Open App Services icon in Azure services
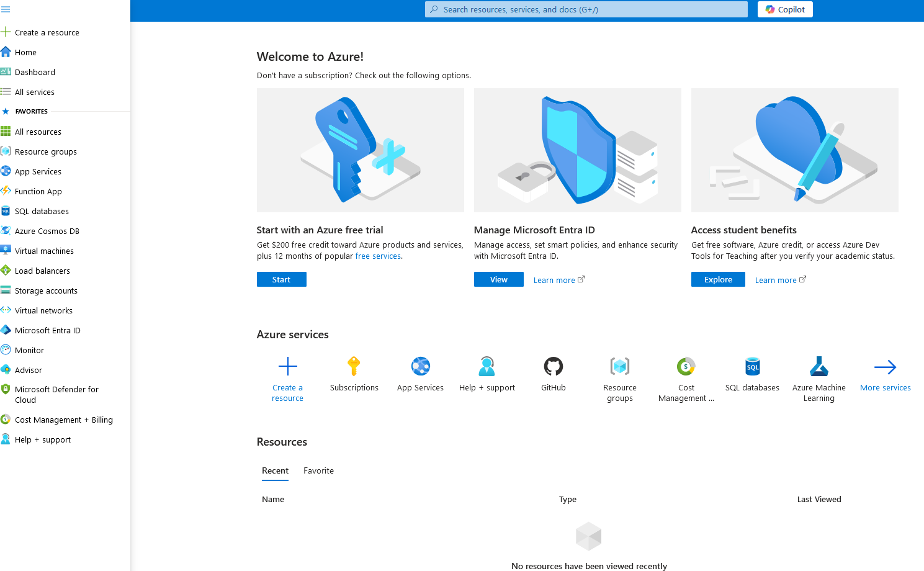The image size is (924, 571). click(x=421, y=366)
